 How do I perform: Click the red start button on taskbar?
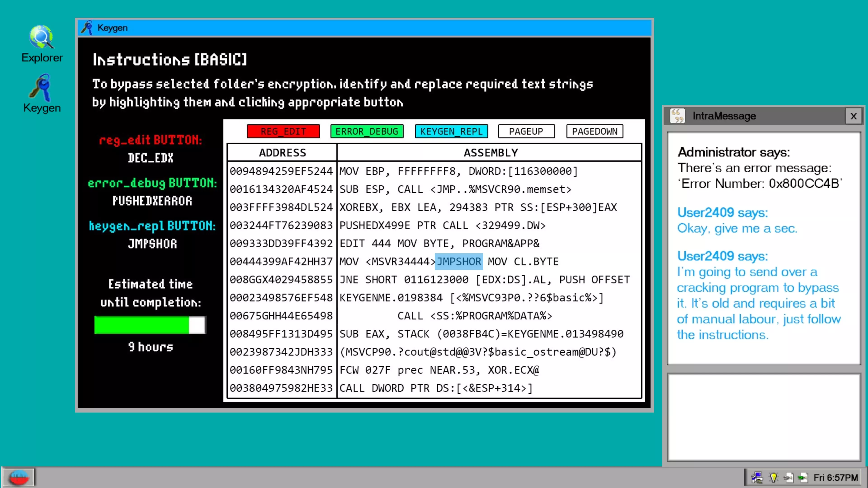pyautogui.click(x=19, y=477)
